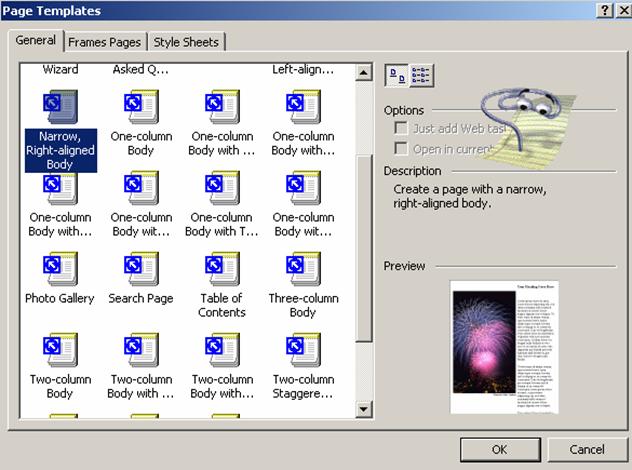Select the Table of Contents template
This screenshot has height=470, width=632.
click(x=221, y=269)
